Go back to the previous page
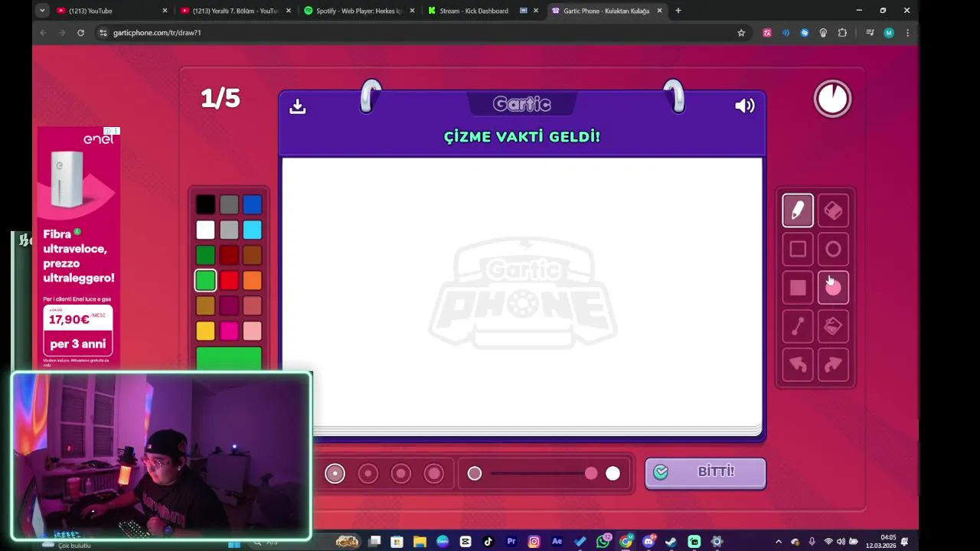The width and height of the screenshot is (980, 551). tap(43, 33)
